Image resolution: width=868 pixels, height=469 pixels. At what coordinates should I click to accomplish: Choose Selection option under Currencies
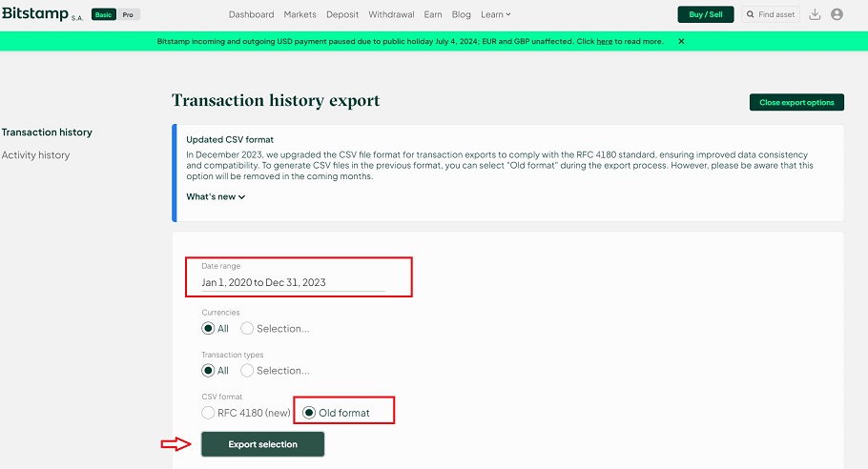tap(248, 328)
